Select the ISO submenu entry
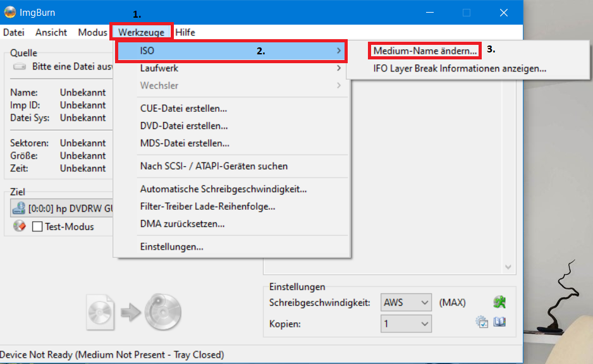Image resolution: width=593 pixels, height=364 pixels. point(231,51)
